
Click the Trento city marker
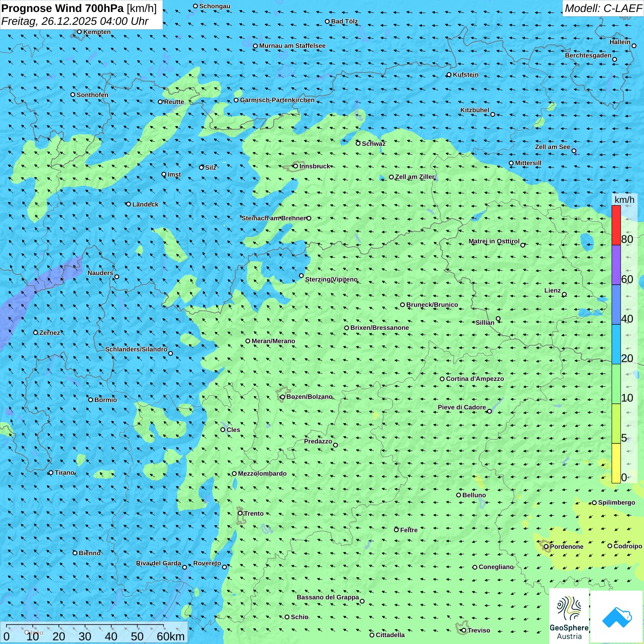pyautogui.click(x=240, y=513)
